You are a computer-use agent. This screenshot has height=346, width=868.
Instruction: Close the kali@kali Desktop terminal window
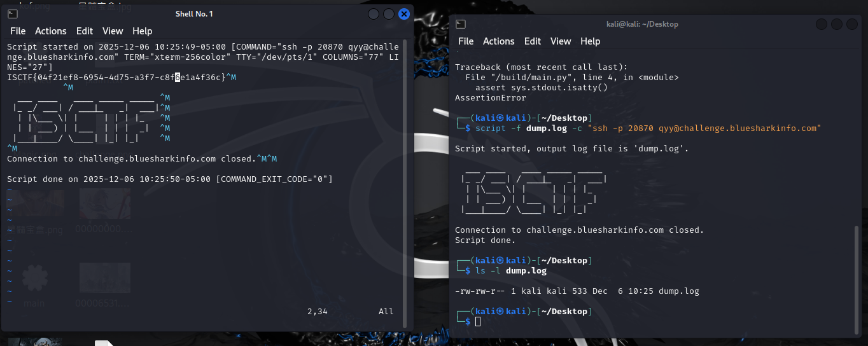click(x=851, y=24)
